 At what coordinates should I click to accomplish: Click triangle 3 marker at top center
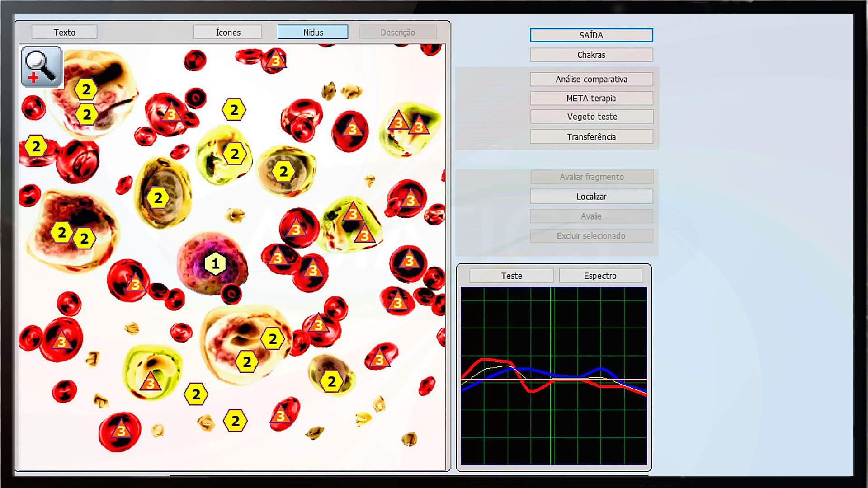(275, 60)
